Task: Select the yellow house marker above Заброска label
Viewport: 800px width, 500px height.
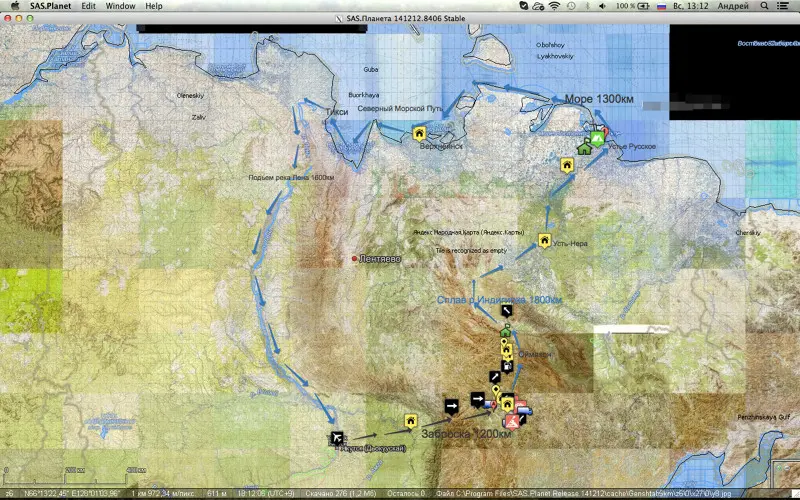Action: coord(409,420)
